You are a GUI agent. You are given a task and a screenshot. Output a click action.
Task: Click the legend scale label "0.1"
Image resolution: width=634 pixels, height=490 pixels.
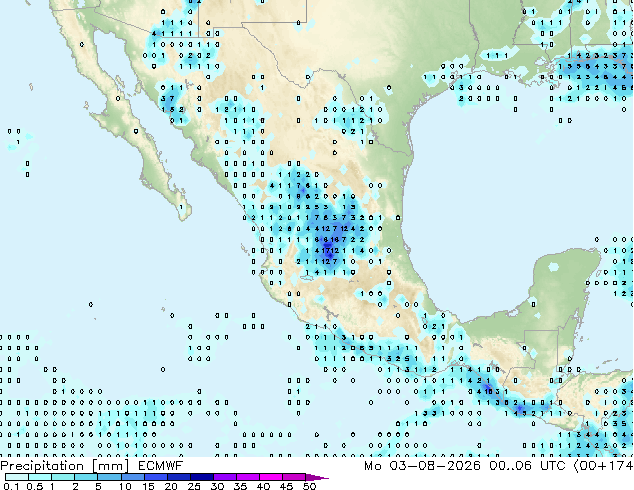pos(11,486)
